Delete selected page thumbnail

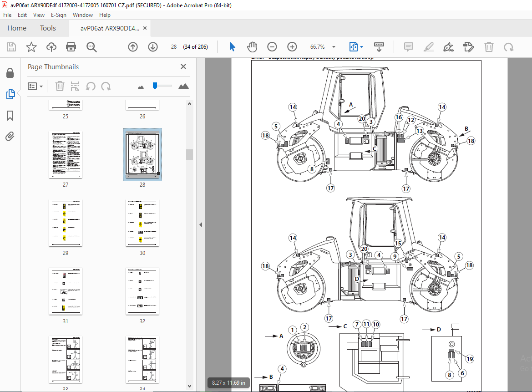click(x=60, y=86)
